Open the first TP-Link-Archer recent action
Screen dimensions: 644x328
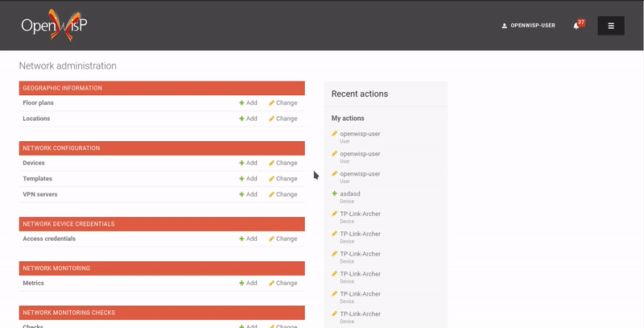tap(360, 214)
